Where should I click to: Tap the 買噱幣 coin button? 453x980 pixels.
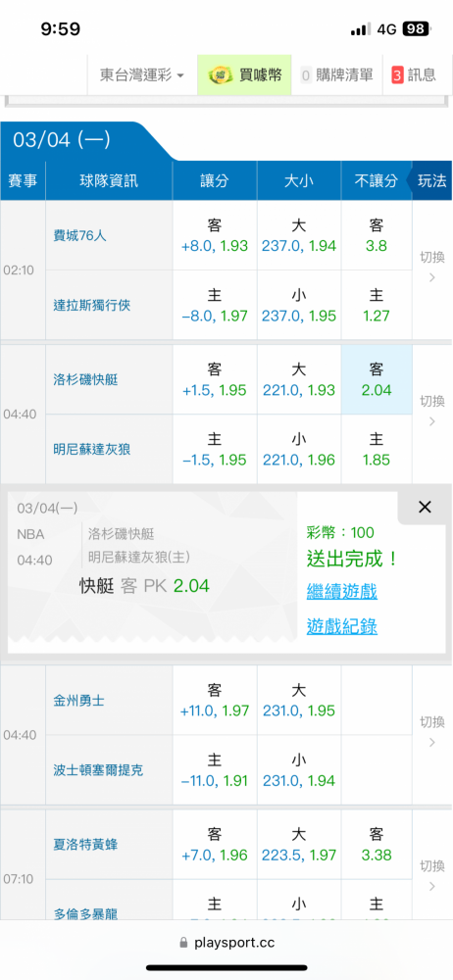[245, 75]
